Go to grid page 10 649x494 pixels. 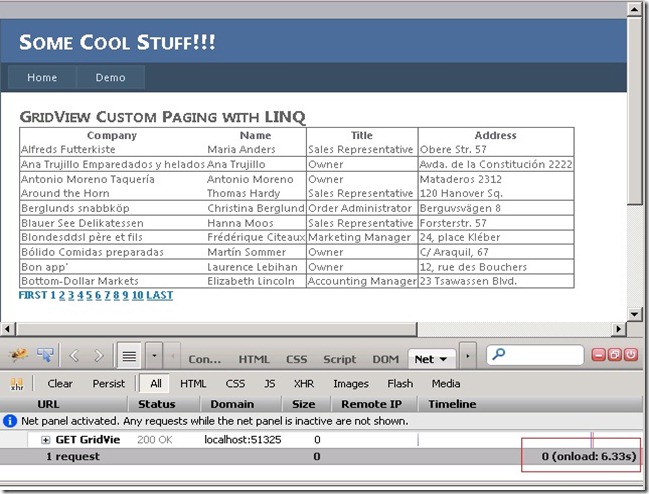137,295
